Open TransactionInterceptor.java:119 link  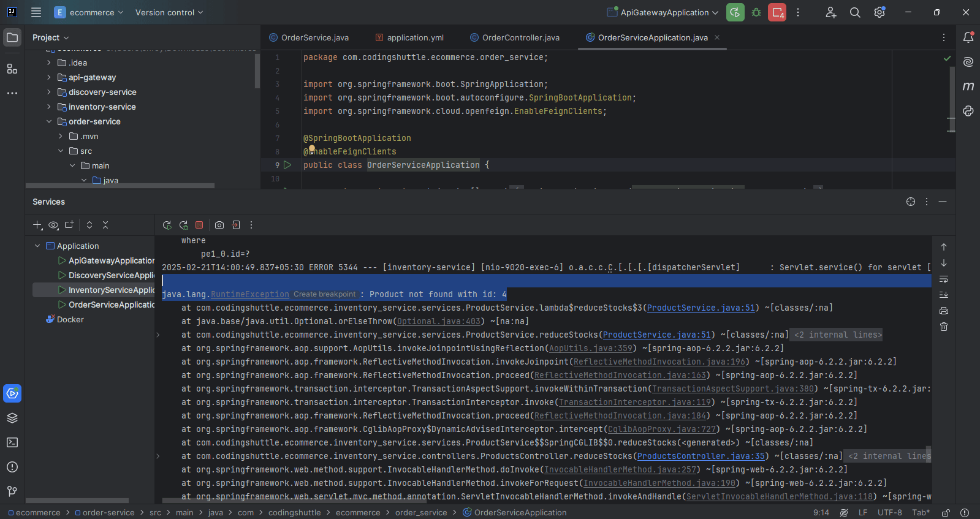pos(635,402)
